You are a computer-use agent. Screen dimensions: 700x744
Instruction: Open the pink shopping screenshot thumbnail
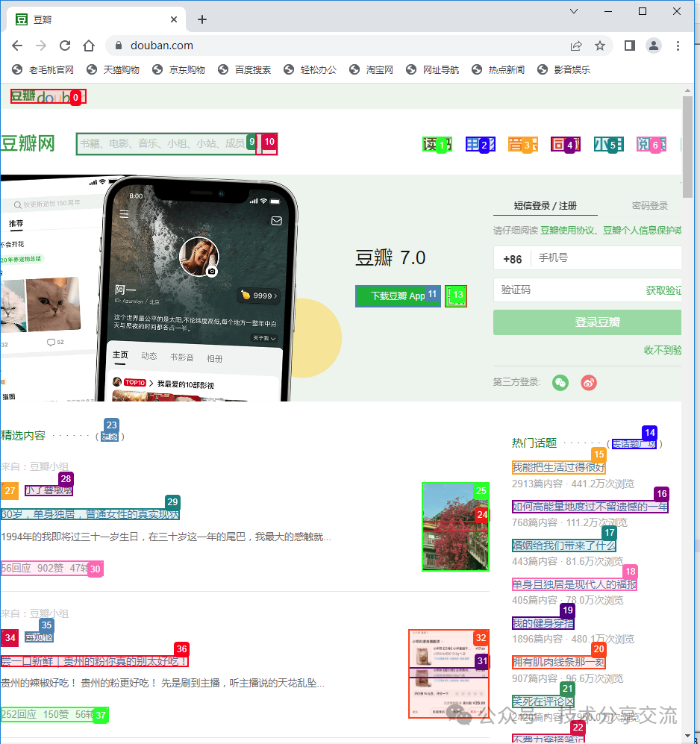[x=449, y=674]
